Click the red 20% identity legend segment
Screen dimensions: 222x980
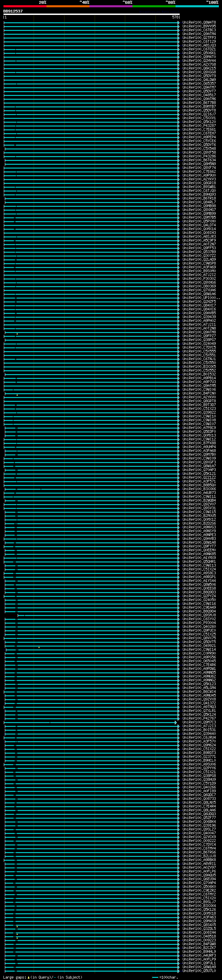point(25,6)
